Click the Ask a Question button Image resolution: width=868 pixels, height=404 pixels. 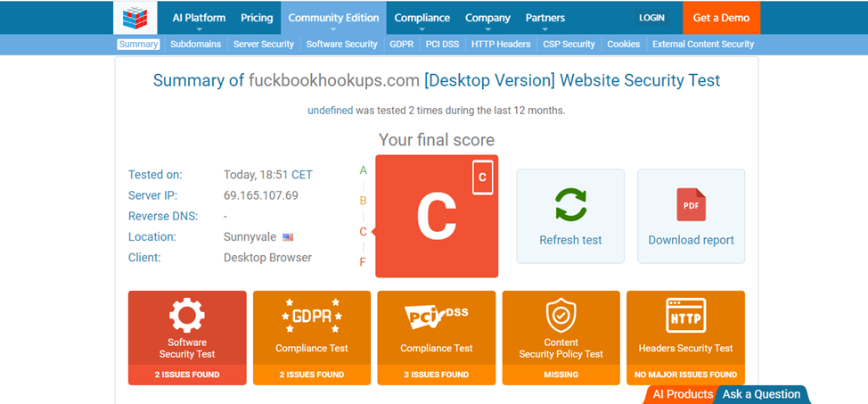[761, 394]
